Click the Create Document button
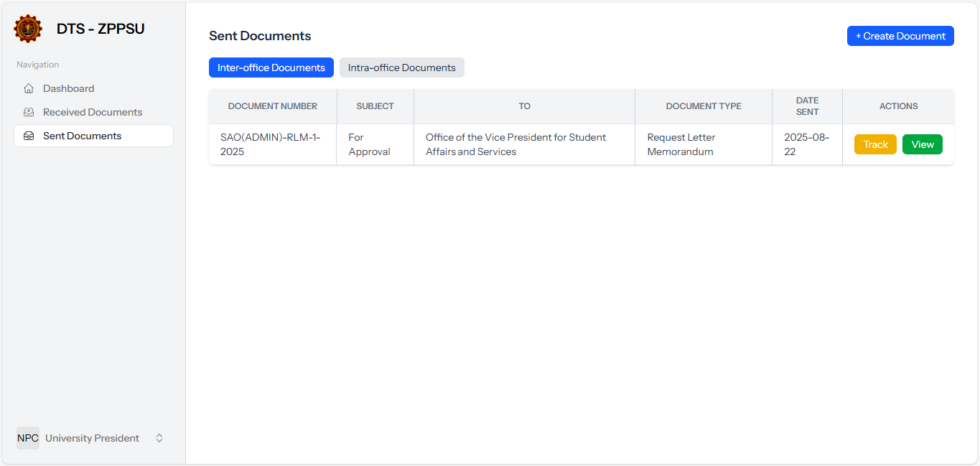 [900, 35]
